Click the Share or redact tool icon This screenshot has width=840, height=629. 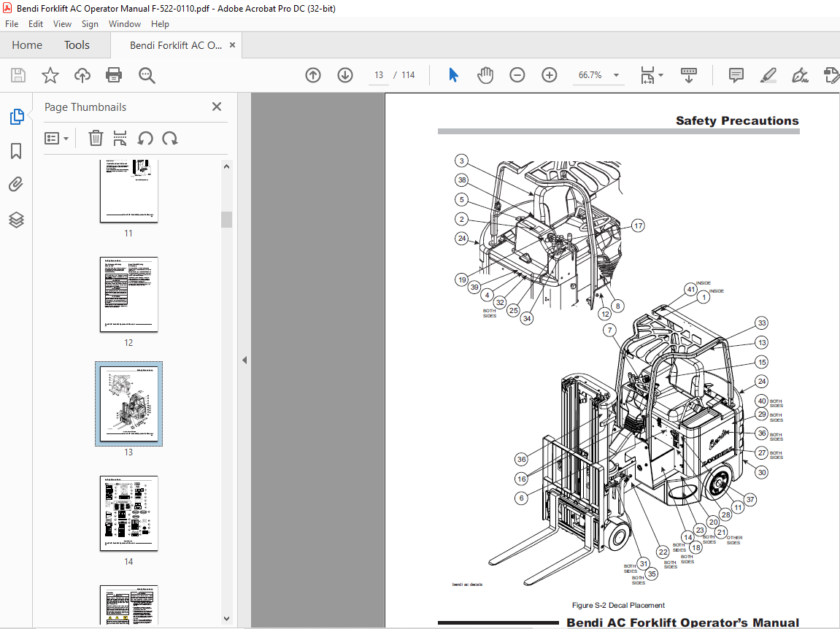pos(831,75)
